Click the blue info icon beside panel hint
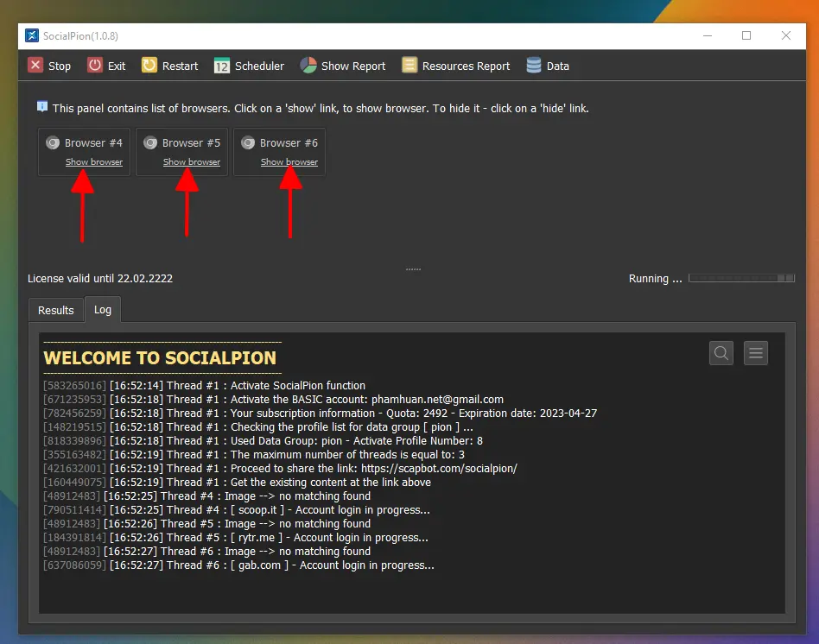819x644 pixels. [42, 107]
